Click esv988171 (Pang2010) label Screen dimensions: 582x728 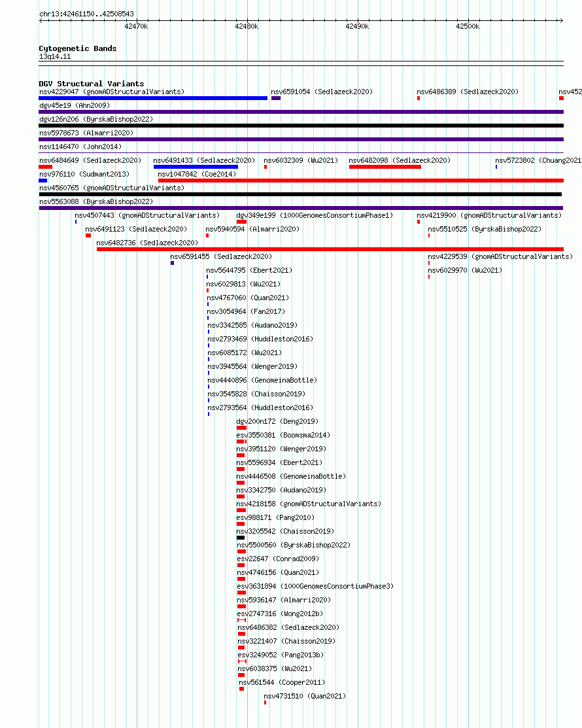275,517
